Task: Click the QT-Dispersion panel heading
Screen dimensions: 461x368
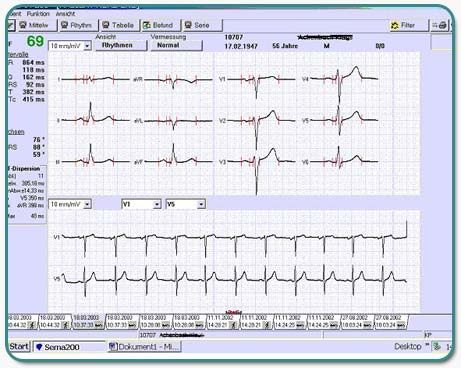Action: (x=25, y=169)
